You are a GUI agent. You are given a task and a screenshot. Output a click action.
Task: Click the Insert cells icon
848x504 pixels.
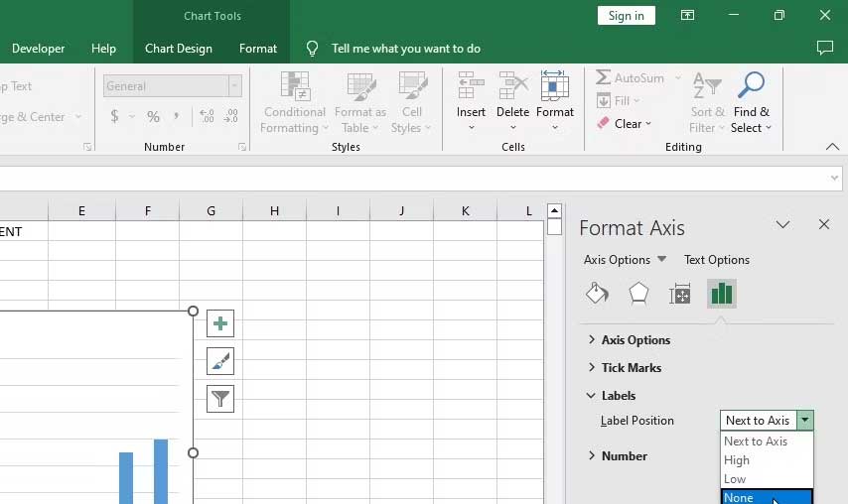(x=471, y=87)
